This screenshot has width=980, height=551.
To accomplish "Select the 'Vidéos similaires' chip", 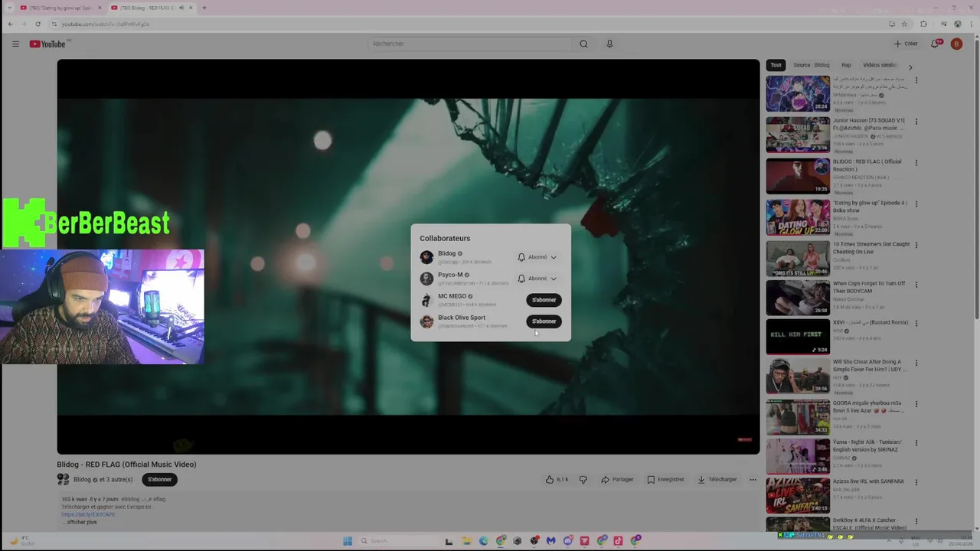I will 880,65.
